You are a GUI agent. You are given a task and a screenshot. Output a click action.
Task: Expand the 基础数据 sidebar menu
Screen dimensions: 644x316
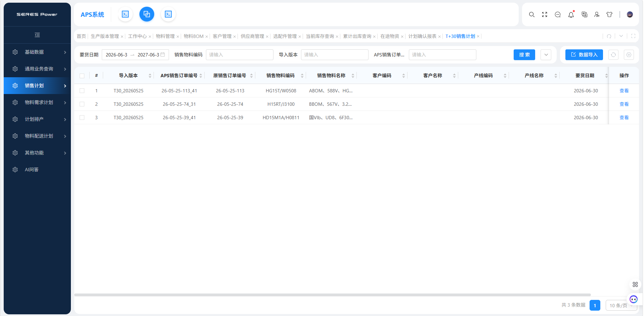(37, 52)
